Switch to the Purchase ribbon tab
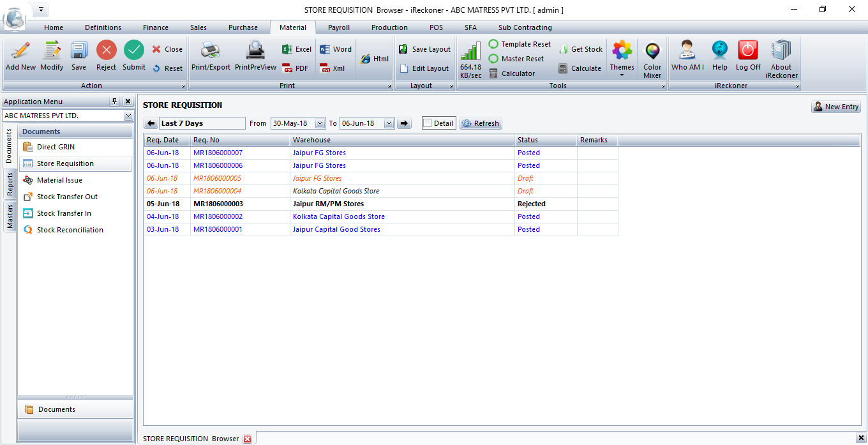 point(243,27)
